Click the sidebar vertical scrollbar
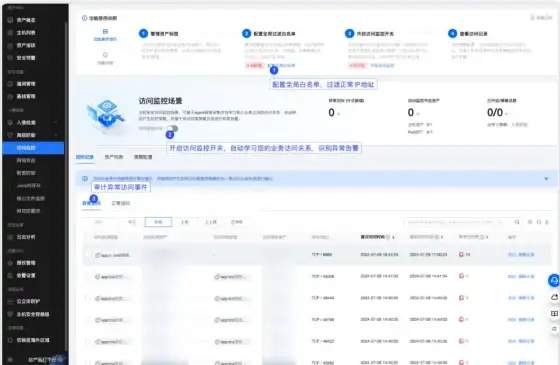The width and height of the screenshot is (560, 365). pyautogui.click(x=66, y=186)
